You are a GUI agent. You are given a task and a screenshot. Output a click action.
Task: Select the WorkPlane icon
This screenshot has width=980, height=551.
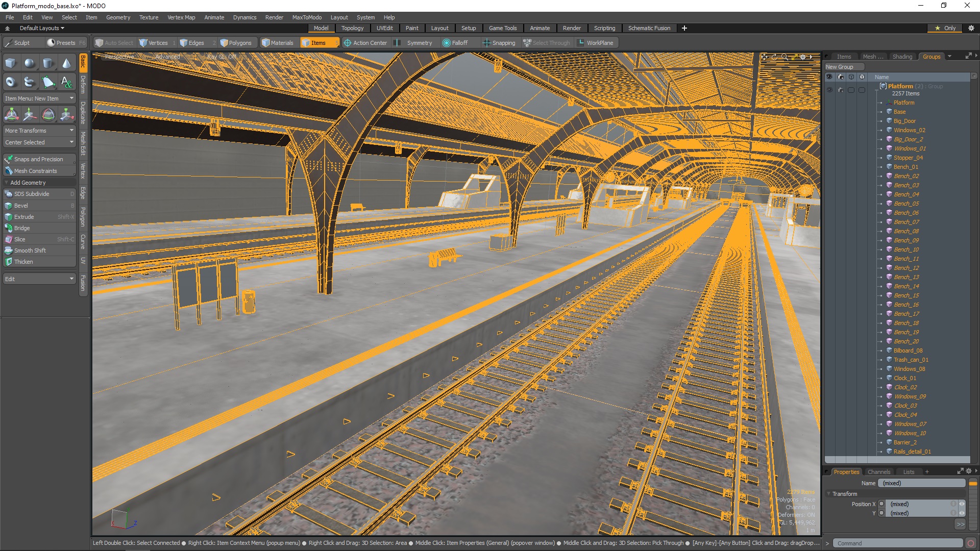[580, 42]
